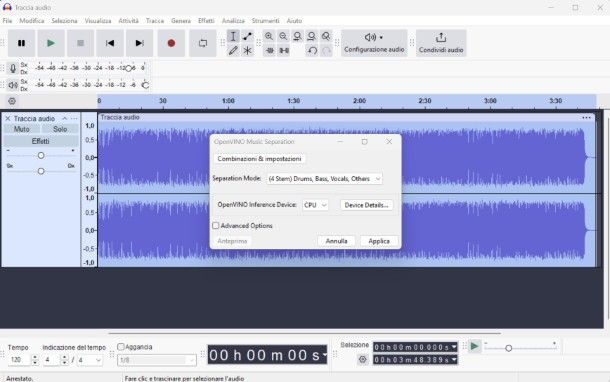Viewport: 610px width, 382px height.
Task: Click the microphone record meter icon
Action: click(x=13, y=68)
